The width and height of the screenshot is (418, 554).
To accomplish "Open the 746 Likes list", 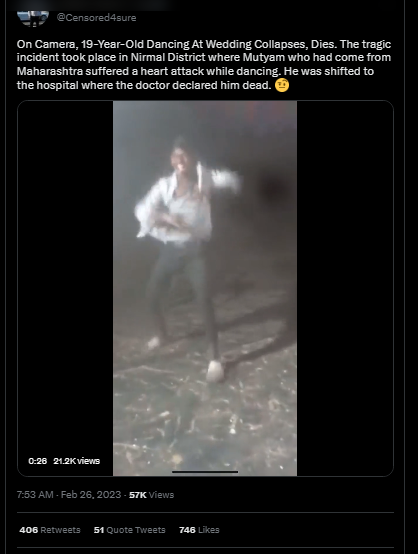I will [199, 530].
